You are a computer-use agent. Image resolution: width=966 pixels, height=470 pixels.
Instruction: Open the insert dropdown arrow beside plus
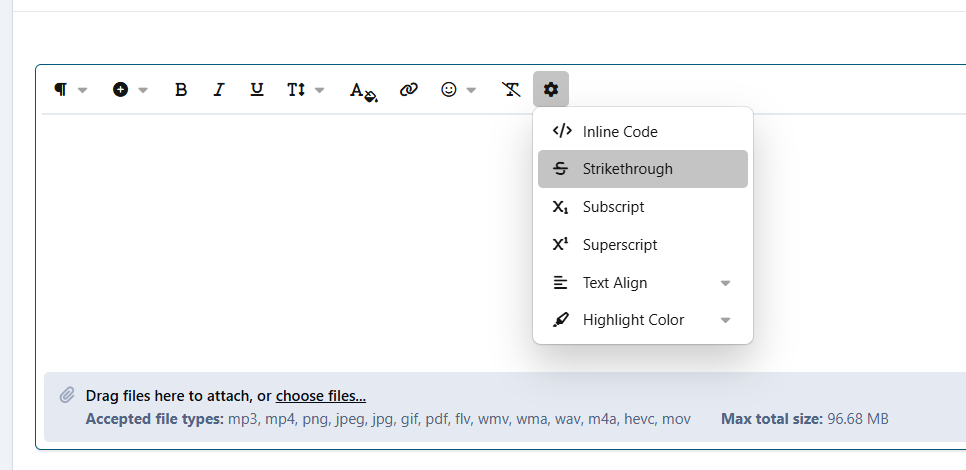coord(143,91)
